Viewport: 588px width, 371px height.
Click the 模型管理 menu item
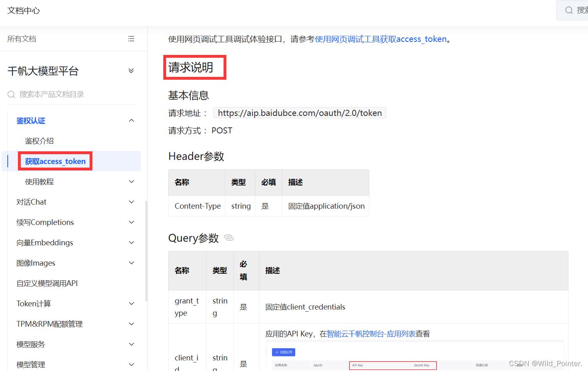[x=31, y=364]
